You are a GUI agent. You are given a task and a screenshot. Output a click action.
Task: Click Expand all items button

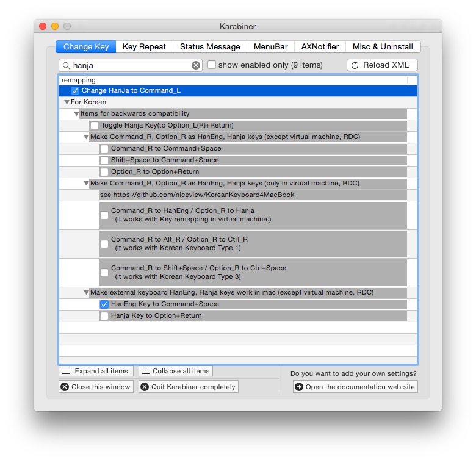96,371
